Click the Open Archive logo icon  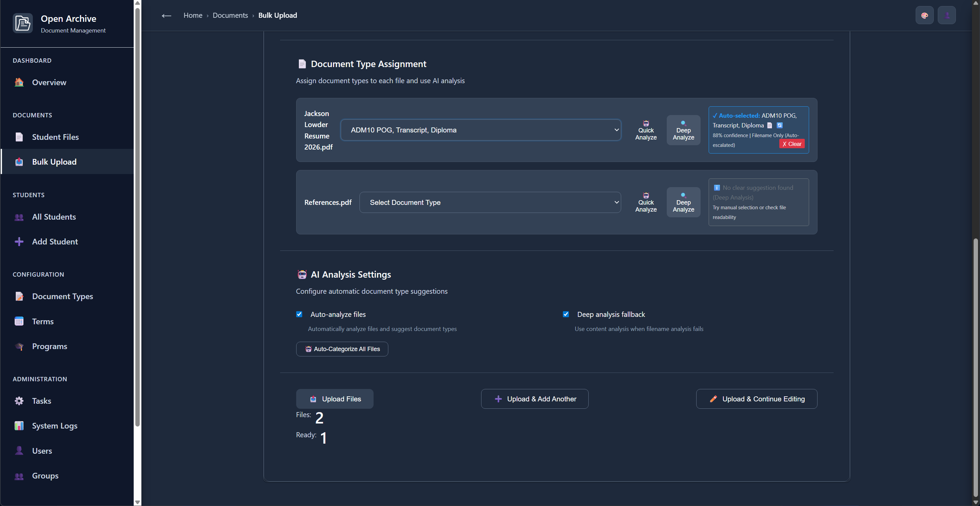[x=23, y=23]
